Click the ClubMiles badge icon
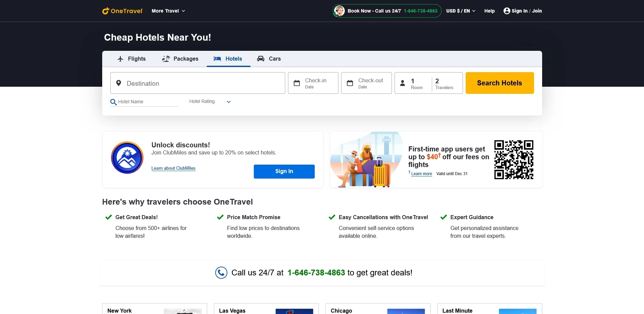This screenshot has height=314, width=644. click(x=127, y=157)
